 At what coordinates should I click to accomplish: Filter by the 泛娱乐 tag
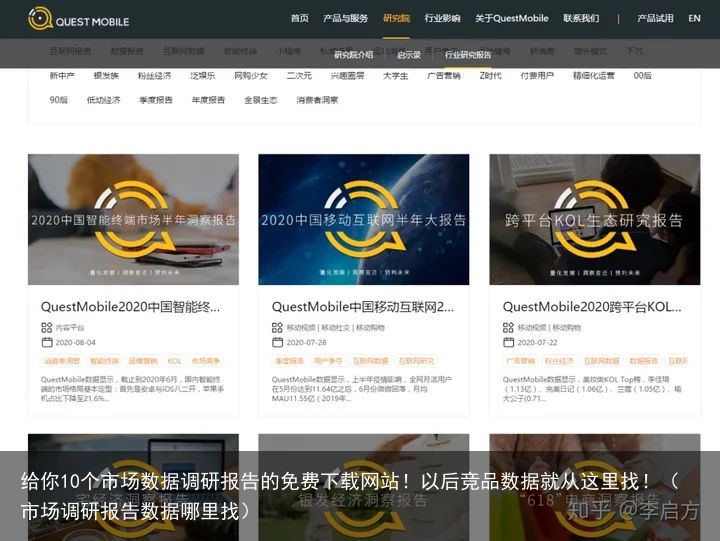pyautogui.click(x=202, y=75)
